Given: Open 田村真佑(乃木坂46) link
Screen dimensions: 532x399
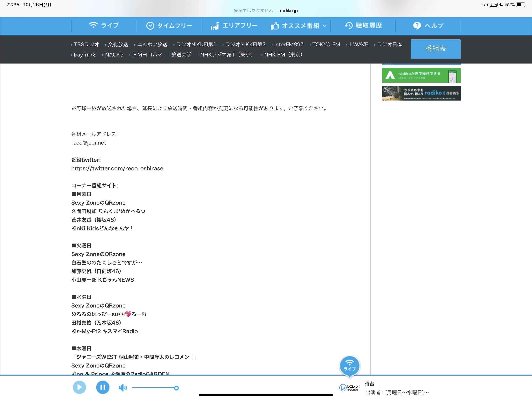Looking at the screenshot, I should pyautogui.click(x=96, y=323).
